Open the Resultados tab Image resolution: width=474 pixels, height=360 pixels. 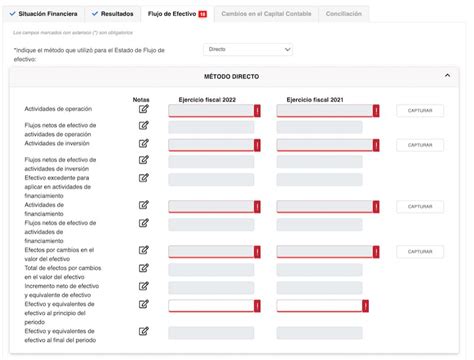[x=113, y=14]
